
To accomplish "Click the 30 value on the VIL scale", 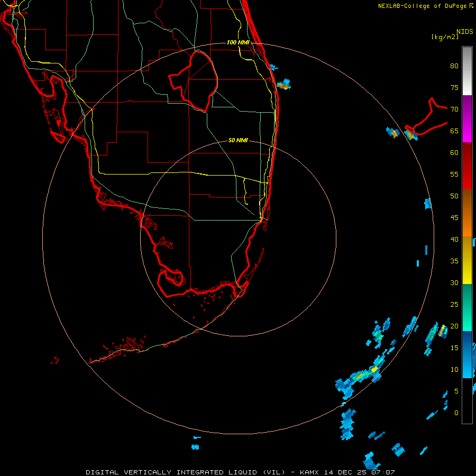I will [x=454, y=282].
